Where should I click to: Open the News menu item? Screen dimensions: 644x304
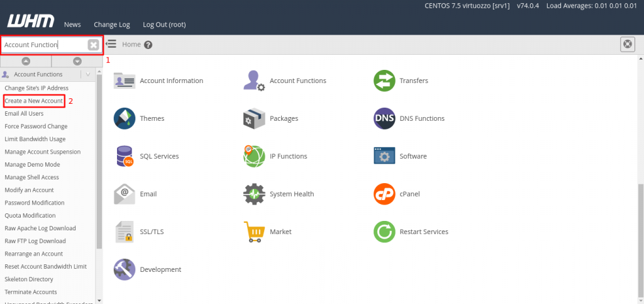72,25
